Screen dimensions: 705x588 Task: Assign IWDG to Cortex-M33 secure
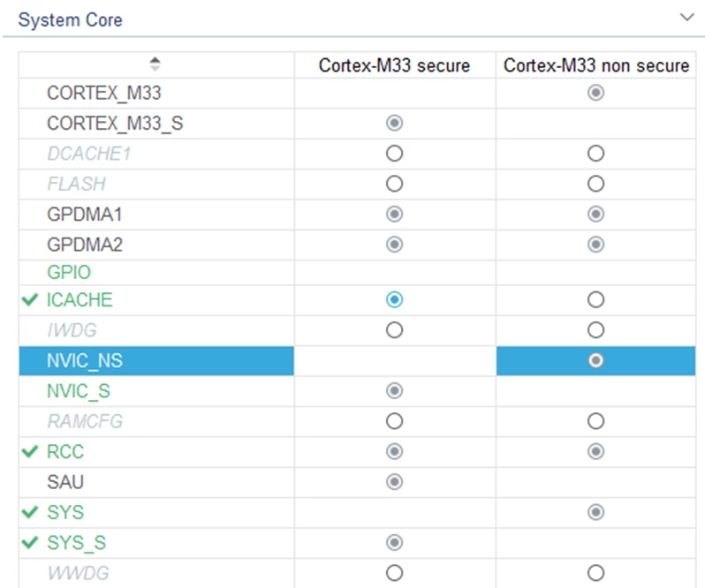pyautogui.click(x=394, y=330)
